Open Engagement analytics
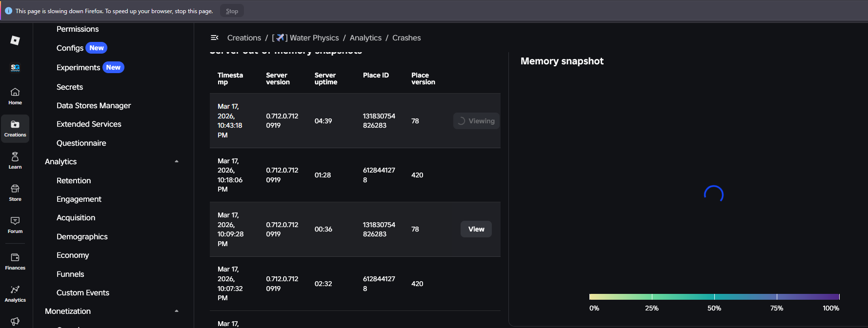This screenshot has height=328, width=868. (x=79, y=199)
